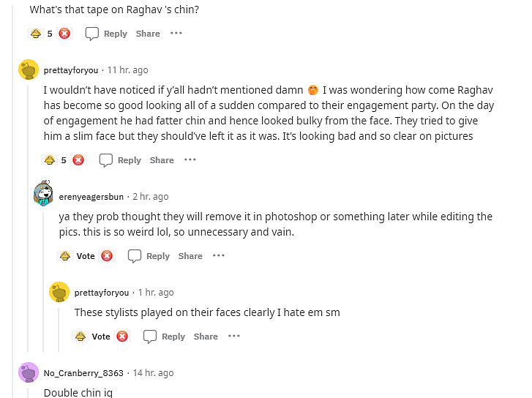The image size is (532, 398).
Task: Downvote the 'stylists played on their faces' comment
Action: (x=122, y=337)
